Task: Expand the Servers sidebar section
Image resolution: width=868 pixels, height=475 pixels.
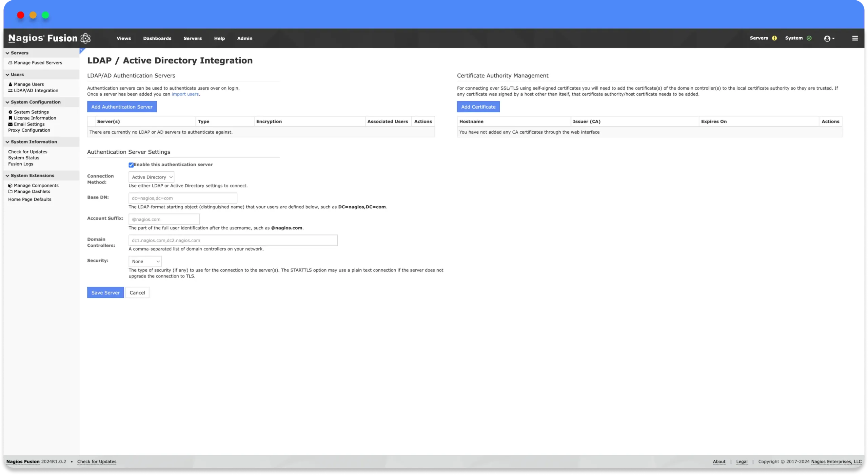Action: point(19,53)
